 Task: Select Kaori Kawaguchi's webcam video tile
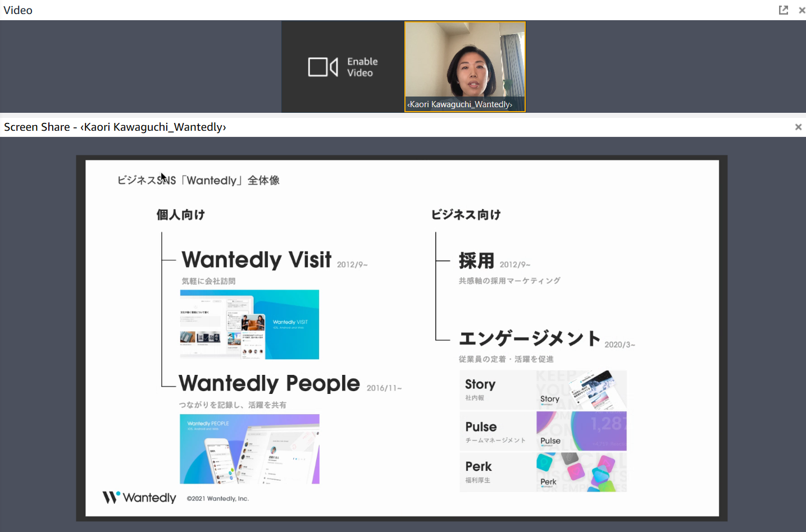465,67
